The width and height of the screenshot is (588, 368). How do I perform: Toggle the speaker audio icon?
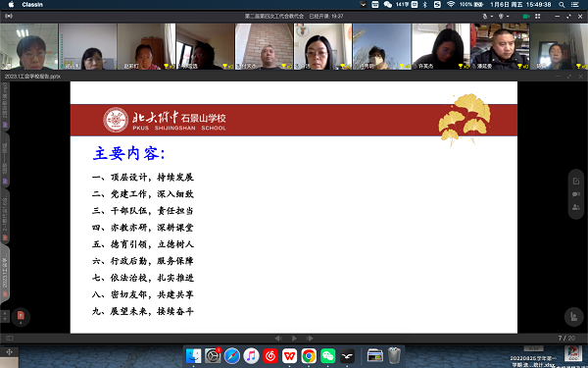[501, 16]
